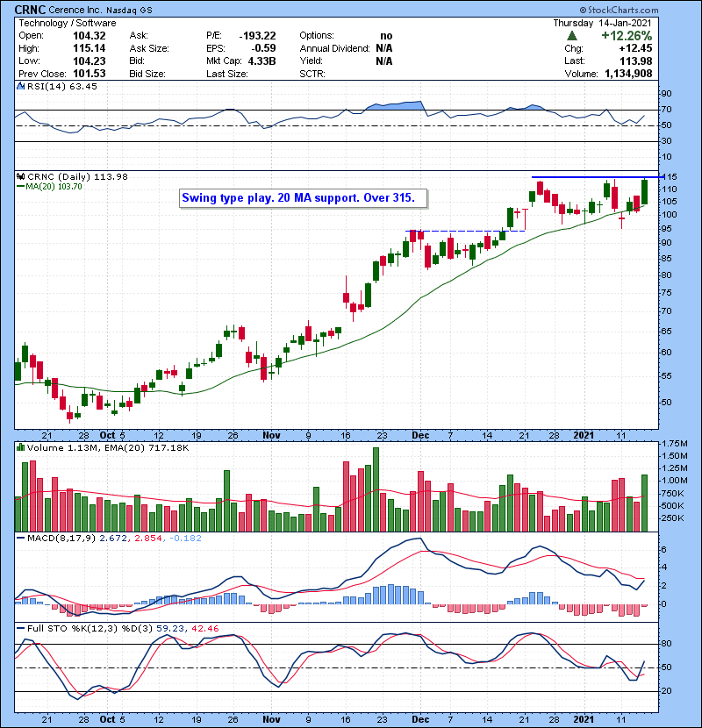Viewport: 702px width, 728px height.
Task: Click the 'Nov' label on price chart axis
Action: point(271,435)
